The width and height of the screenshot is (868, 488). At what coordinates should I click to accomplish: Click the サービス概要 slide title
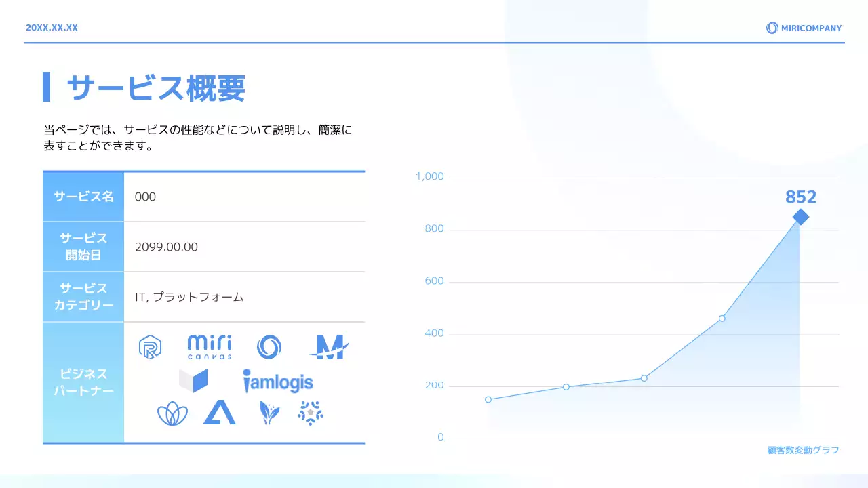(x=157, y=87)
